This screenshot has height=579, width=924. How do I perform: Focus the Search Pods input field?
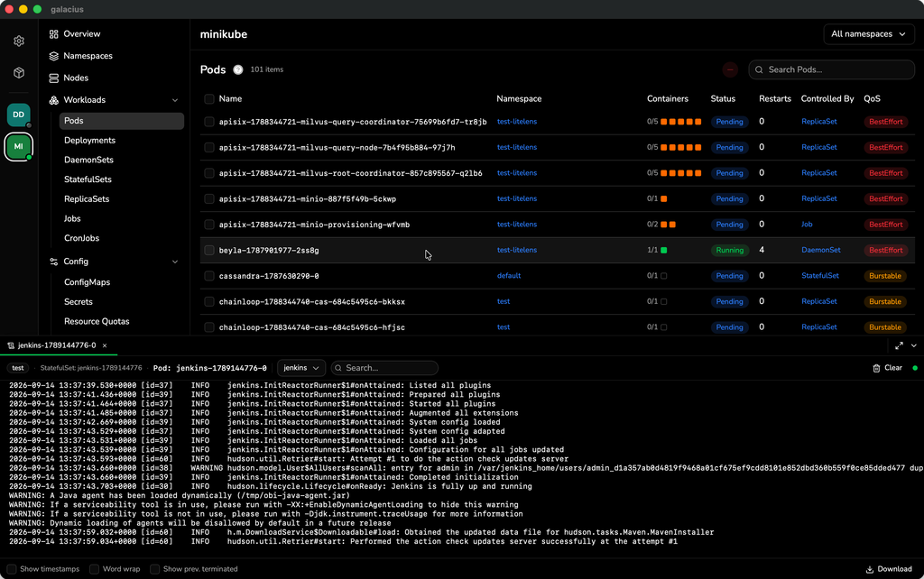[831, 69]
